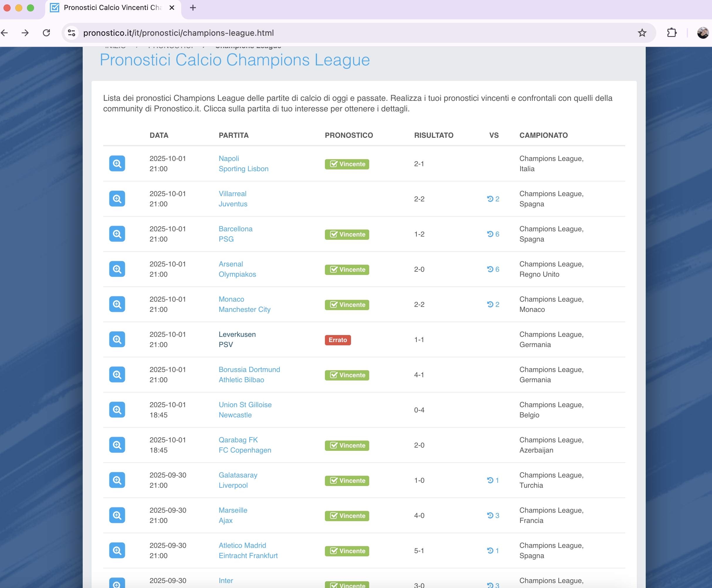Reload the page
The height and width of the screenshot is (588, 712).
click(x=46, y=33)
